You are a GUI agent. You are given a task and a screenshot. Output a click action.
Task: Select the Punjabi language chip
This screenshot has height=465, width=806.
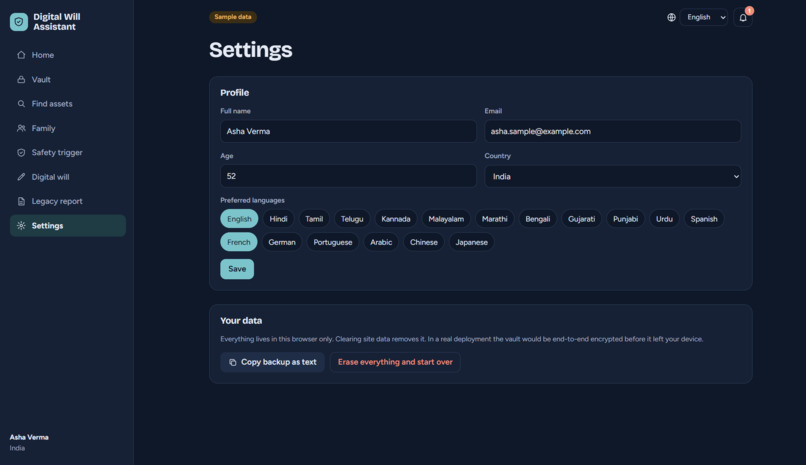[x=626, y=219]
